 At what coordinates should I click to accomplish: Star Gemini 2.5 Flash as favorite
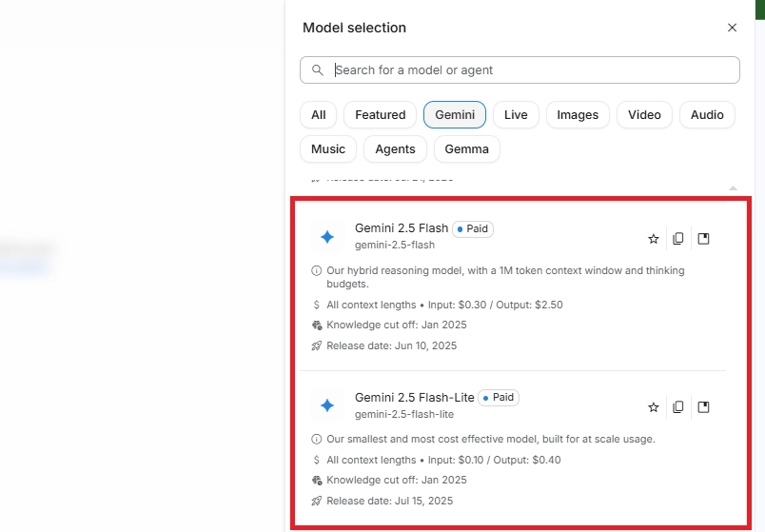click(x=654, y=239)
